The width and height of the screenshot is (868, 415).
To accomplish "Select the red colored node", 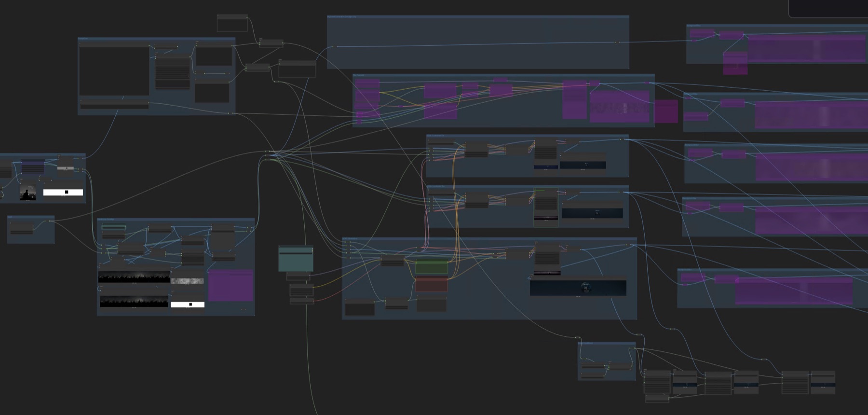I will [x=432, y=284].
